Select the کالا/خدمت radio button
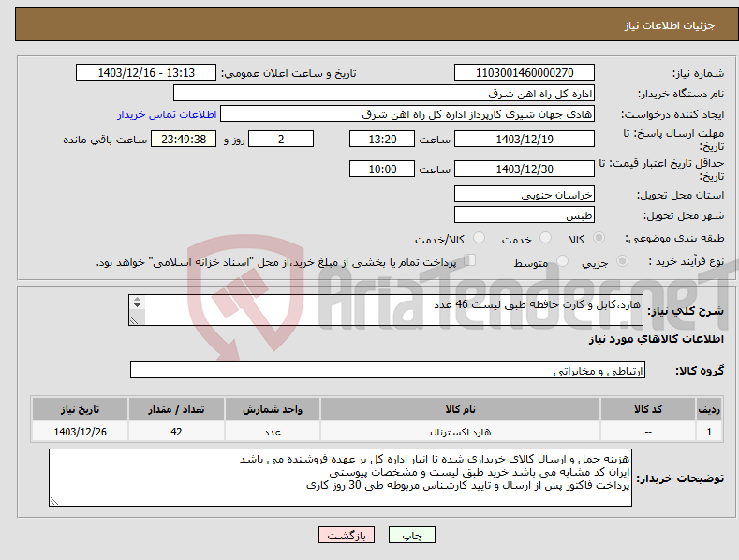Screen dimensions: 739x560 coord(479,238)
